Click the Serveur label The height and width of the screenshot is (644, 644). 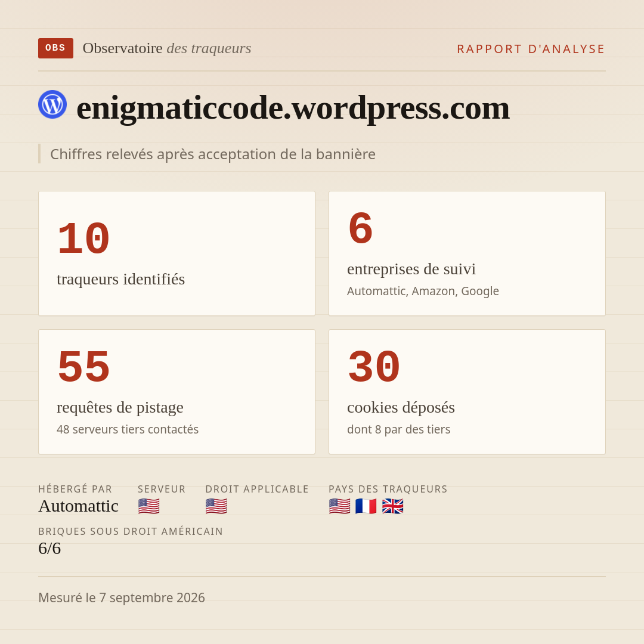point(162,489)
